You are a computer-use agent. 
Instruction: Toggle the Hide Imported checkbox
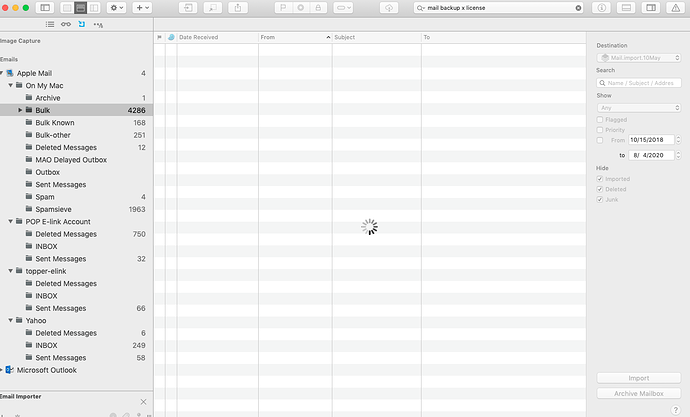coord(600,179)
